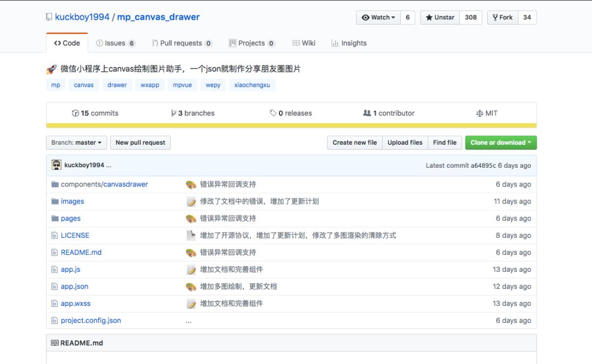
Task: Click the releases tag icon
Action: [273, 113]
